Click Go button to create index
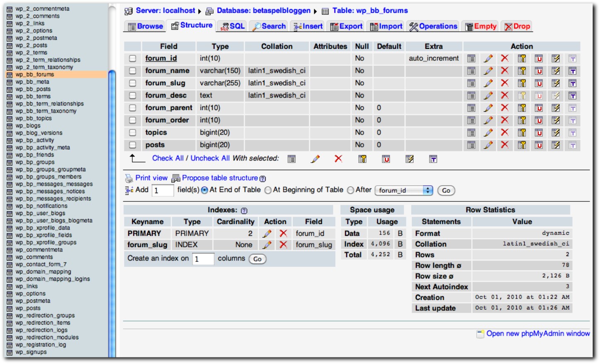600x364 pixels. click(x=257, y=259)
